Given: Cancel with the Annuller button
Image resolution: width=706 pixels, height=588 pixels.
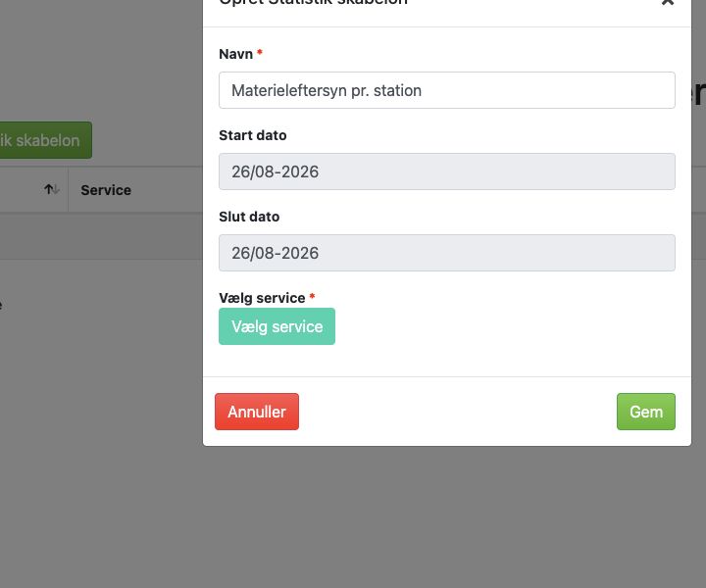Looking at the screenshot, I should click(x=257, y=412).
